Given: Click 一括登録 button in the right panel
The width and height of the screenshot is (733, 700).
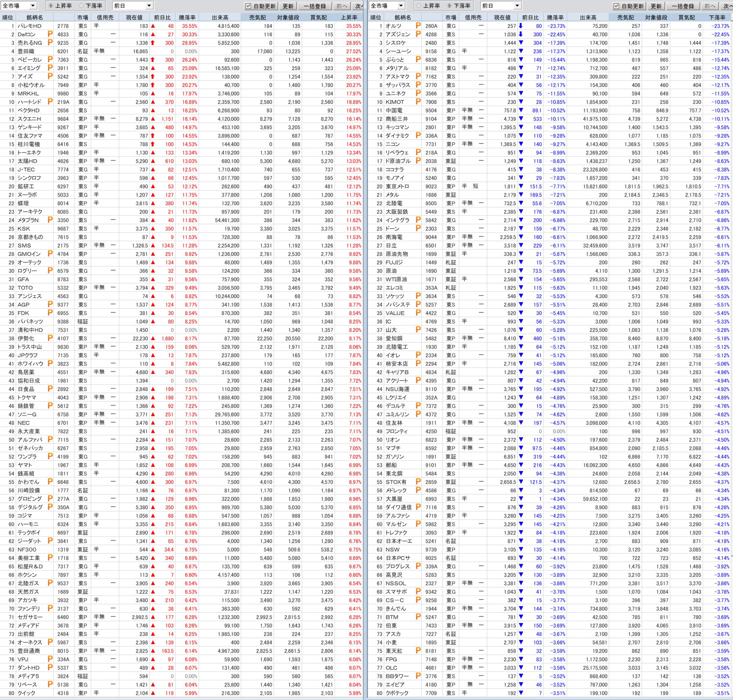Looking at the screenshot, I should point(683,6).
